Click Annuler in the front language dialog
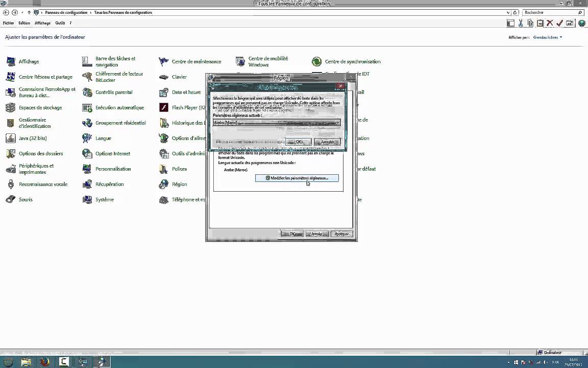This screenshot has width=588, height=368. click(x=327, y=142)
